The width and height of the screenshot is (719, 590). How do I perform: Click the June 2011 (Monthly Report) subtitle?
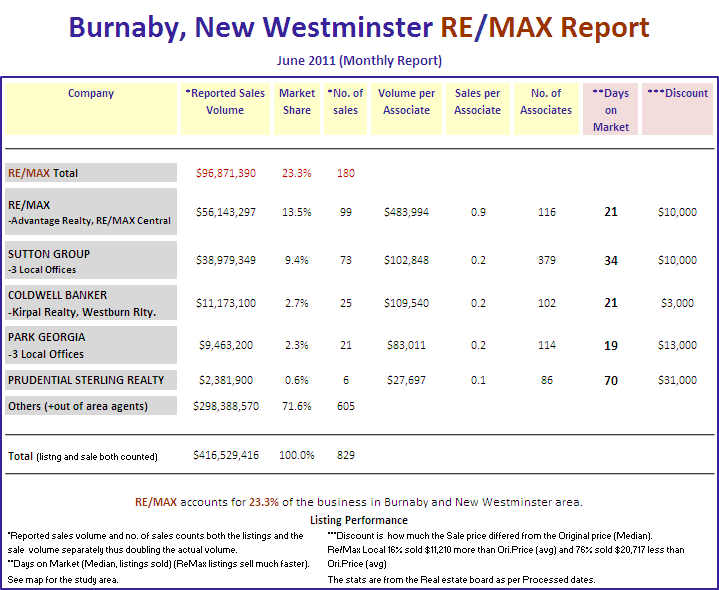(x=359, y=61)
